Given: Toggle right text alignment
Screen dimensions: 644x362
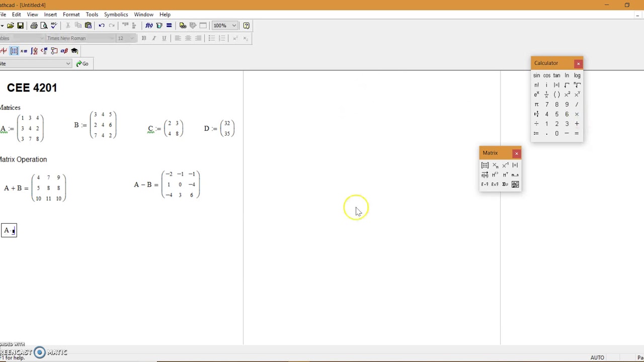Looking at the screenshot, I should coord(198,38).
